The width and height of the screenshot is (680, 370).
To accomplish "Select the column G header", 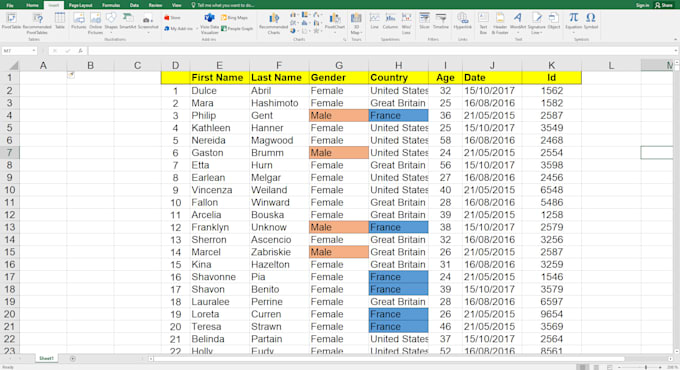I will click(x=339, y=65).
